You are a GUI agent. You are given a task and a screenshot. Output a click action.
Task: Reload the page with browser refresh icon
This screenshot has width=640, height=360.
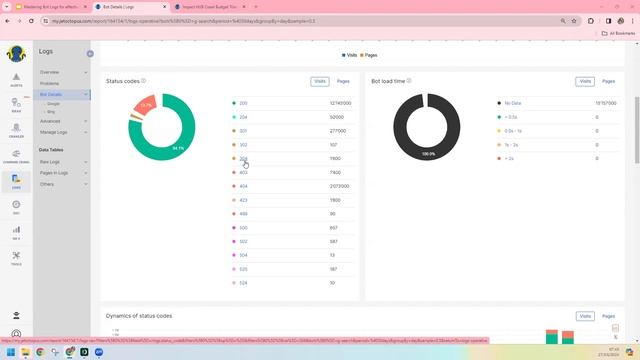click(31, 21)
